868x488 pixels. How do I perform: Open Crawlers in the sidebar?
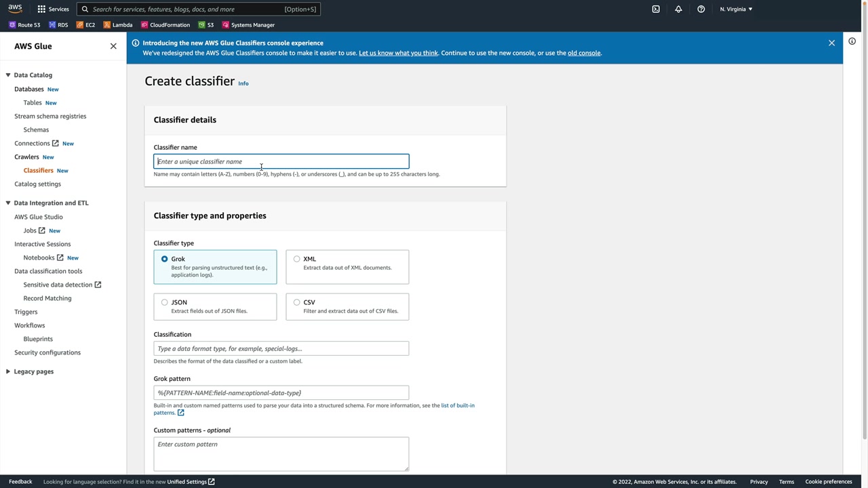point(26,157)
